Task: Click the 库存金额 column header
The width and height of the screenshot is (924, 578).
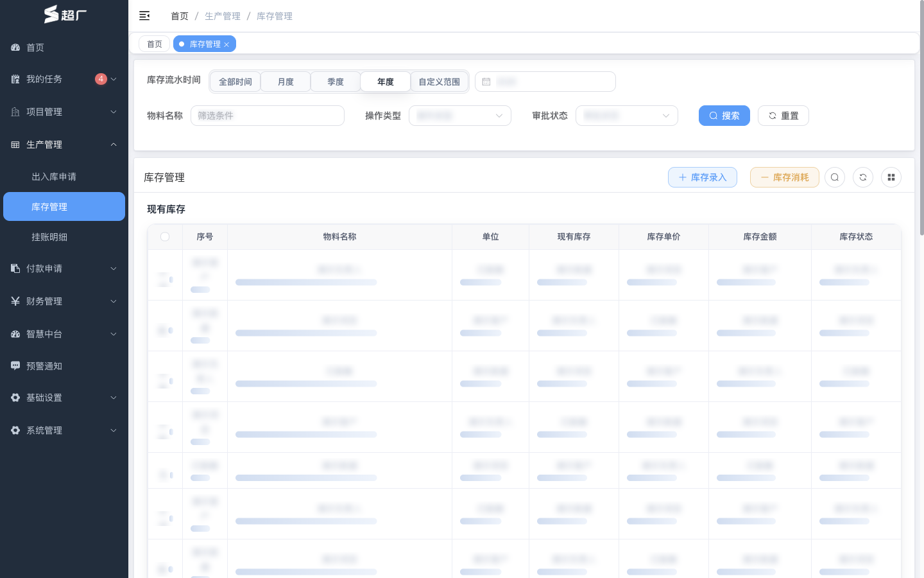Action: [760, 237]
